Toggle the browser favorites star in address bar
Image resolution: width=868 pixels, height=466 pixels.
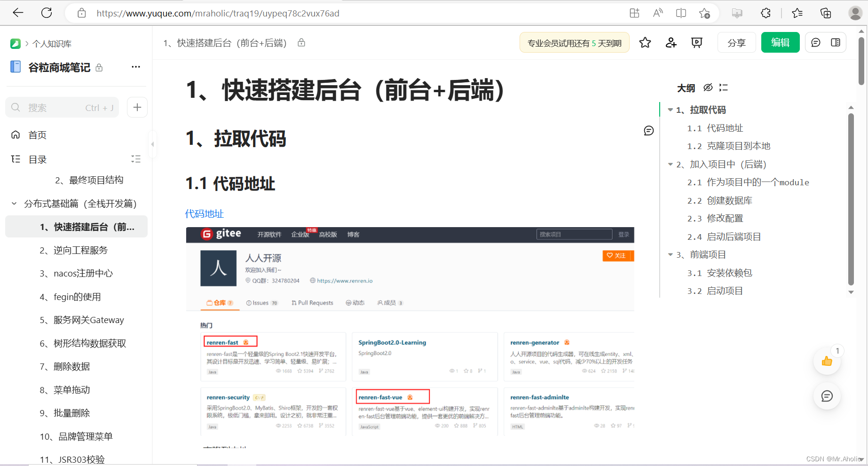pyautogui.click(x=705, y=13)
